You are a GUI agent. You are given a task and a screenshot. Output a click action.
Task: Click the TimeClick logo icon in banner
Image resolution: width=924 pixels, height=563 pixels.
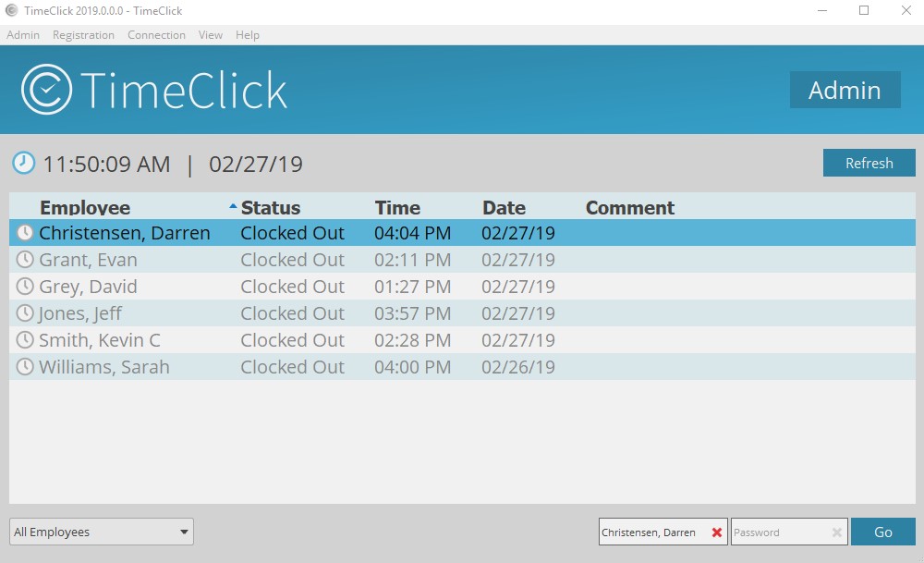(46, 90)
